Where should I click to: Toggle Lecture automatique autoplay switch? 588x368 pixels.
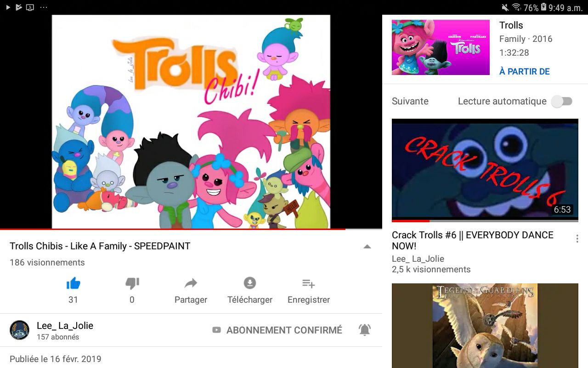pos(561,101)
